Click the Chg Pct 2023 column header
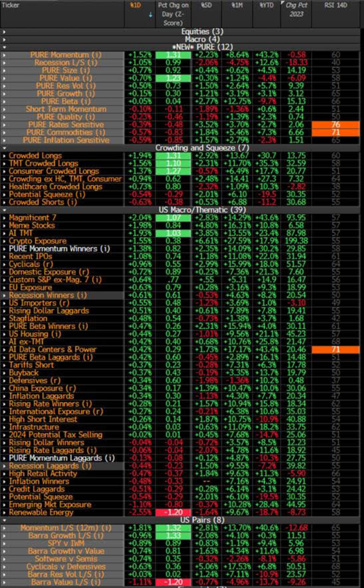 point(296,9)
